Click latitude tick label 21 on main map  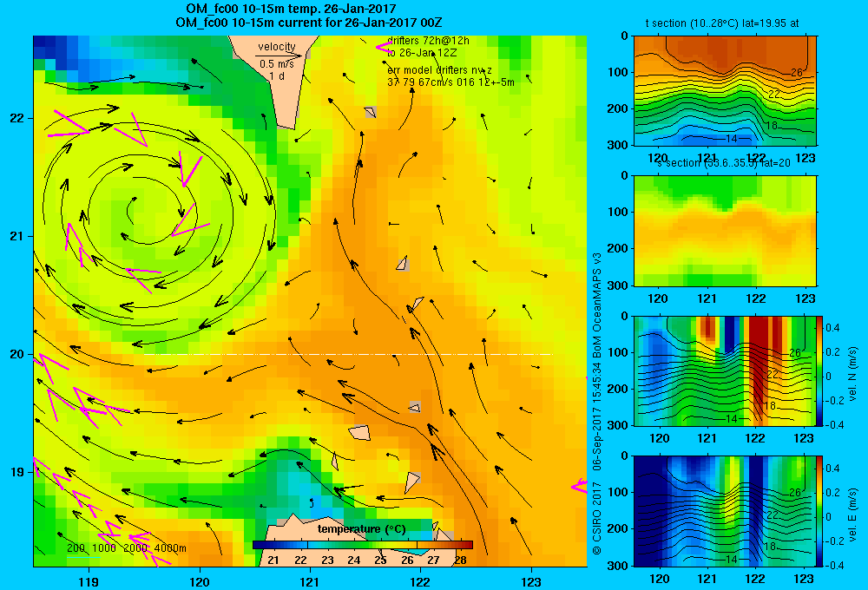coord(17,236)
